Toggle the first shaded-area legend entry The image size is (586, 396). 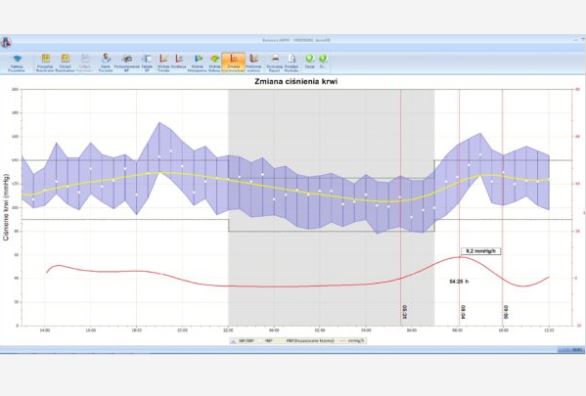pyautogui.click(x=242, y=341)
